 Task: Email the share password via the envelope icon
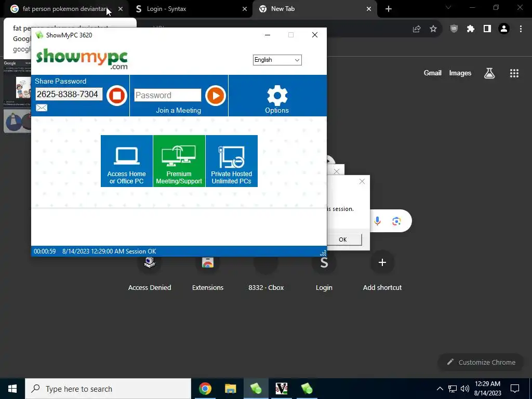click(42, 108)
